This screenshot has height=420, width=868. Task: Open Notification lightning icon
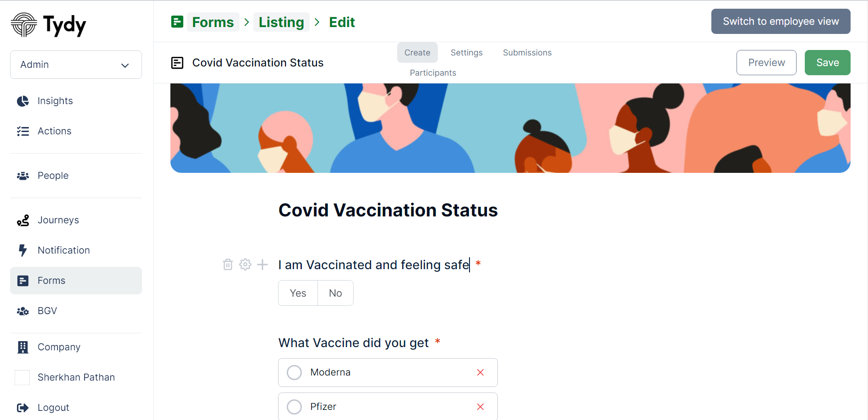pyautogui.click(x=22, y=250)
